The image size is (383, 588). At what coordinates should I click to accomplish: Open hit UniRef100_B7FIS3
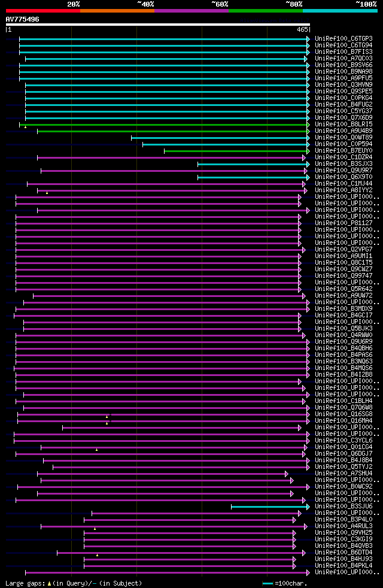[344, 51]
